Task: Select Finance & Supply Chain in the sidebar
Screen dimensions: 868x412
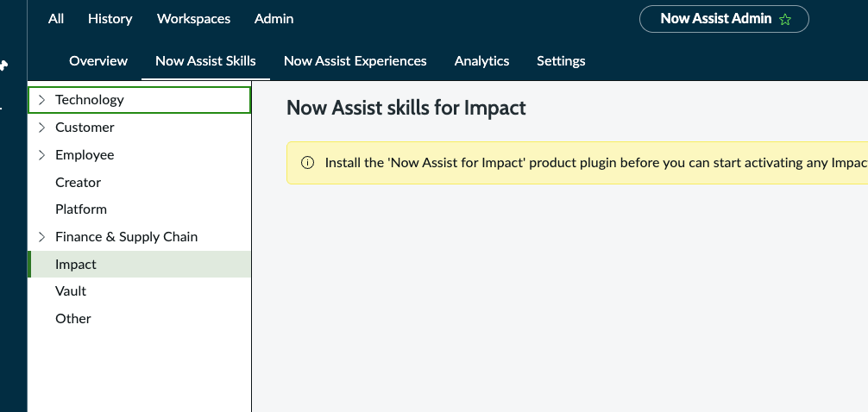Action: coord(140,237)
